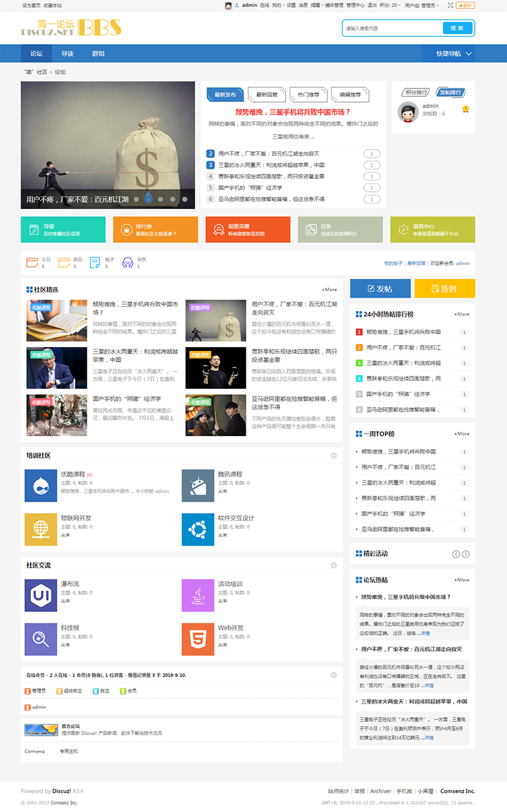
Task: Open headline 颓势难挽，三星手机将兵败中国市场？
Action: tap(293, 112)
